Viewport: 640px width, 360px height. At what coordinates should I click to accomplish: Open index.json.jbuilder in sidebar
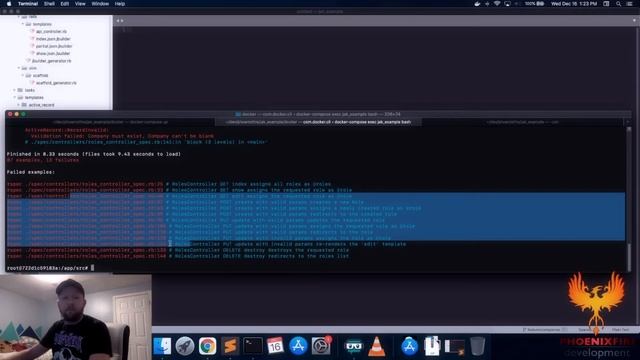pyautogui.click(x=53, y=39)
